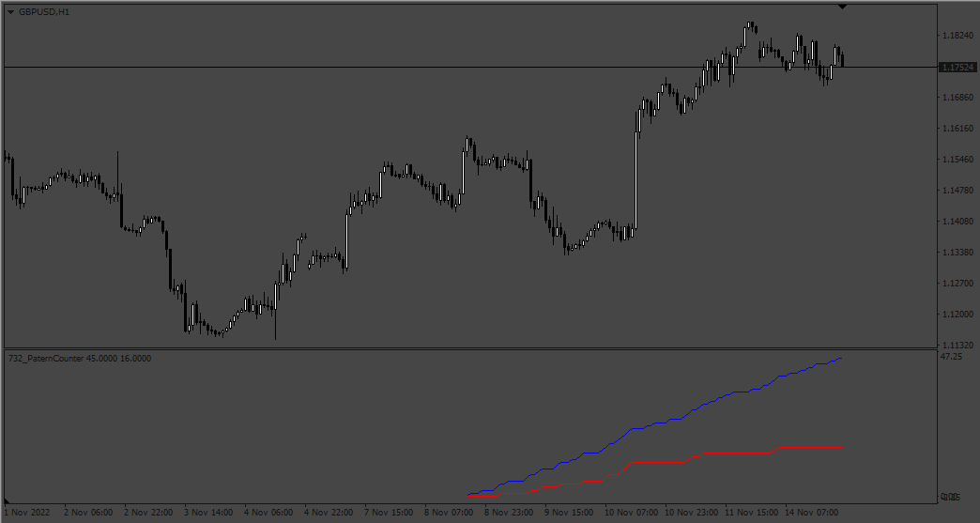The width and height of the screenshot is (980, 523).
Task: Click the 2 Nov 22:00 time label
Action: tap(149, 513)
